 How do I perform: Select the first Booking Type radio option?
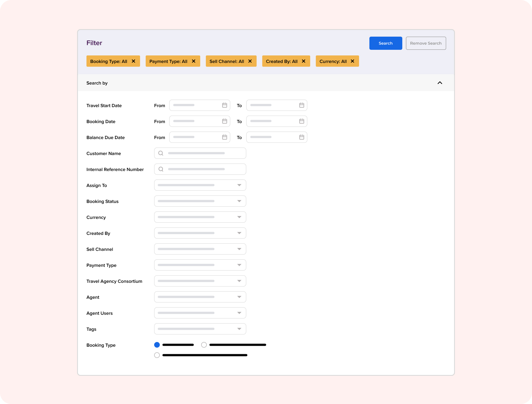coord(157,345)
